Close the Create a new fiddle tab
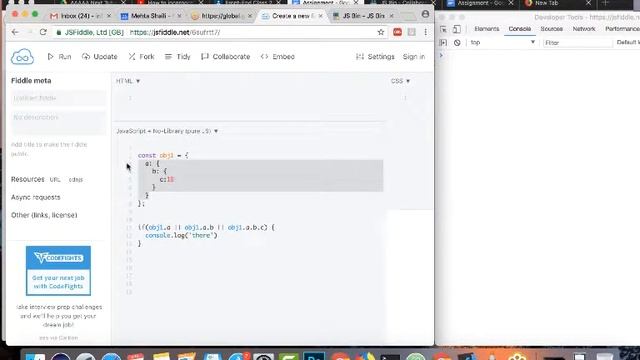640x360 pixels. (x=321, y=16)
